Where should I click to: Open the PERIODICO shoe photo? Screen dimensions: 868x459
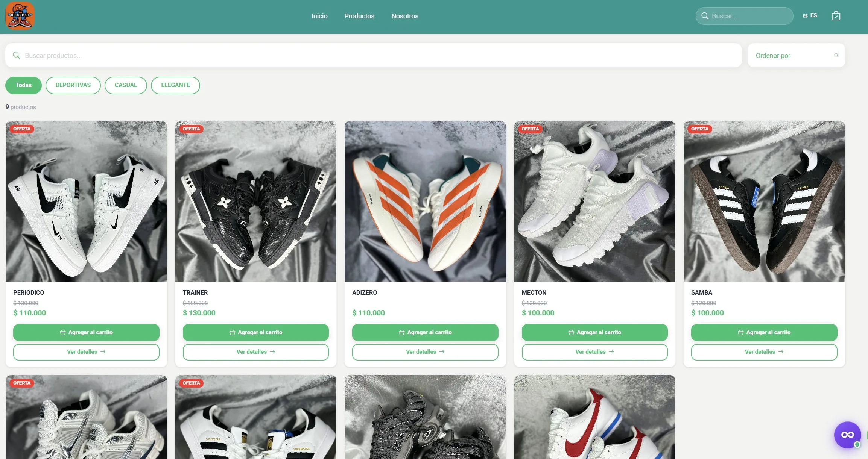[86, 201]
